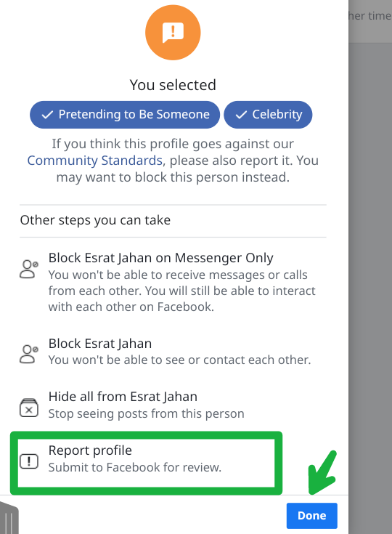
Task: Click 'Stop seeing posts from this person' text
Action: pos(147,414)
